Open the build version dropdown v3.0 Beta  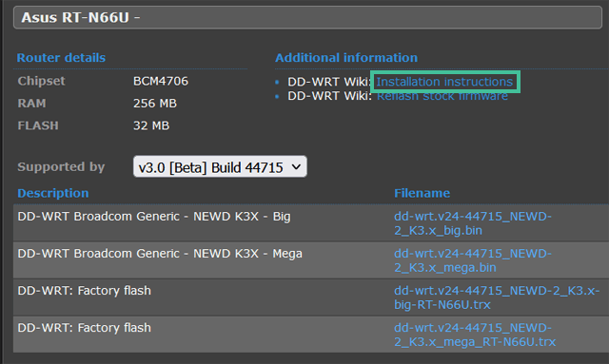220,167
